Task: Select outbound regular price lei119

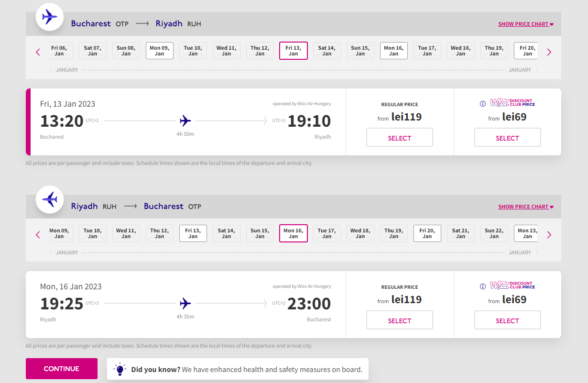Action: tap(400, 137)
